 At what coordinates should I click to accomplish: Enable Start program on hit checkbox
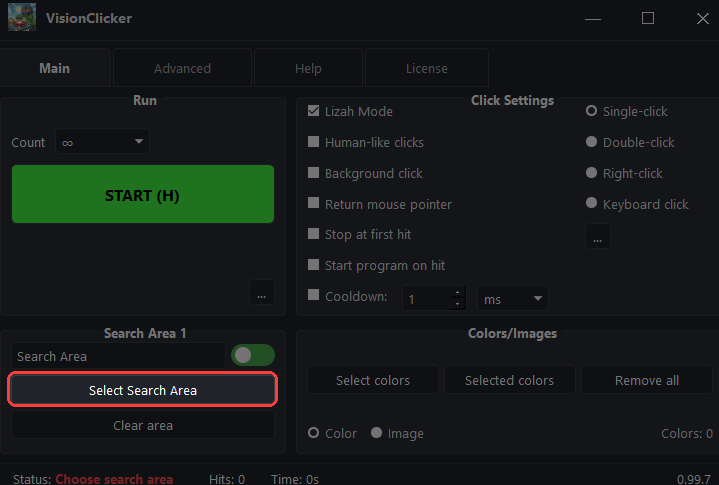313,265
